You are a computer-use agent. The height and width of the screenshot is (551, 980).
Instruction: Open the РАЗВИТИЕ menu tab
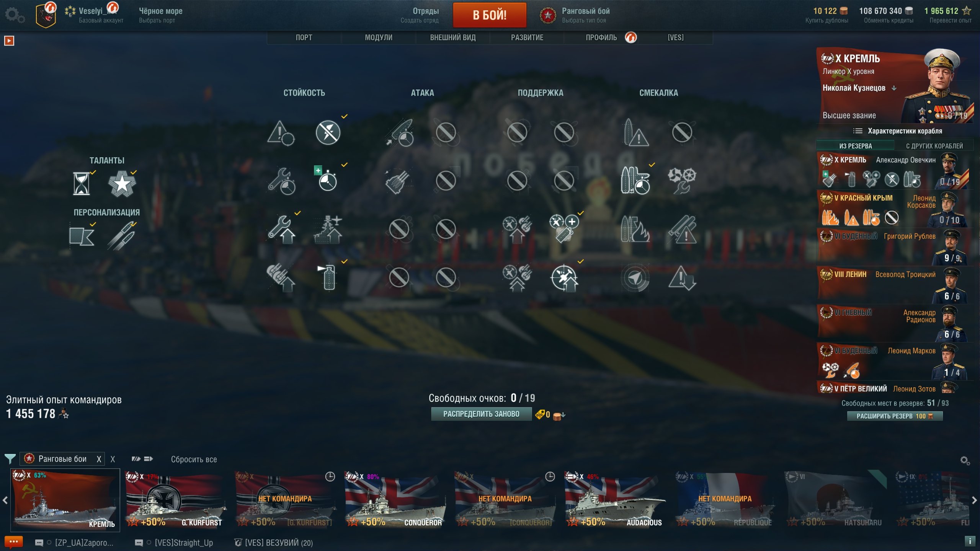click(x=527, y=37)
